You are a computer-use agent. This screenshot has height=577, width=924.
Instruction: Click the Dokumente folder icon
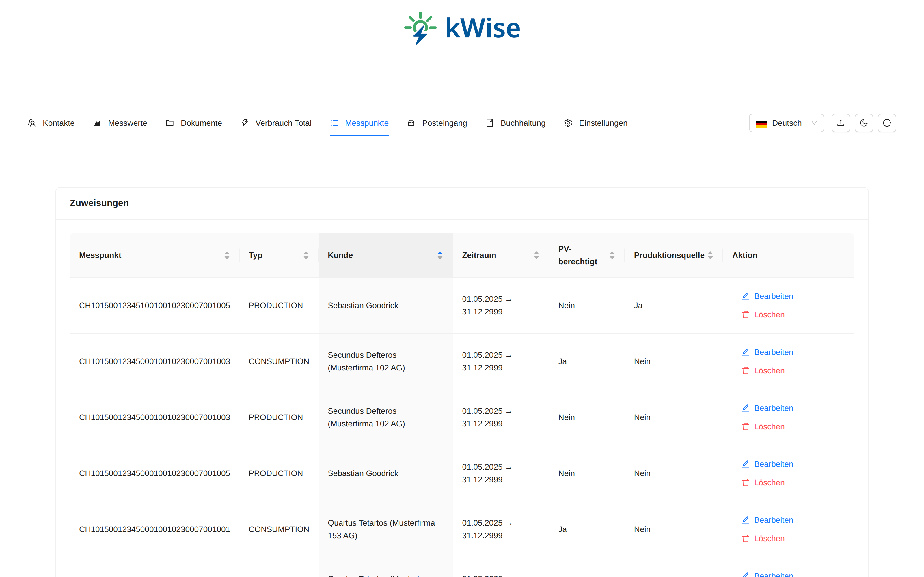pyautogui.click(x=170, y=123)
